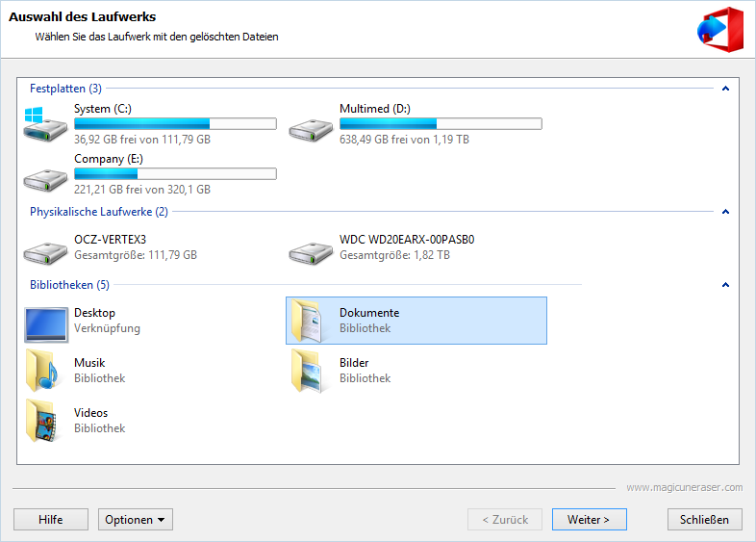Viewport: 756px width, 542px height.
Task: Choose the OCZ-VERTEX3 physical drive icon
Action: (x=45, y=252)
